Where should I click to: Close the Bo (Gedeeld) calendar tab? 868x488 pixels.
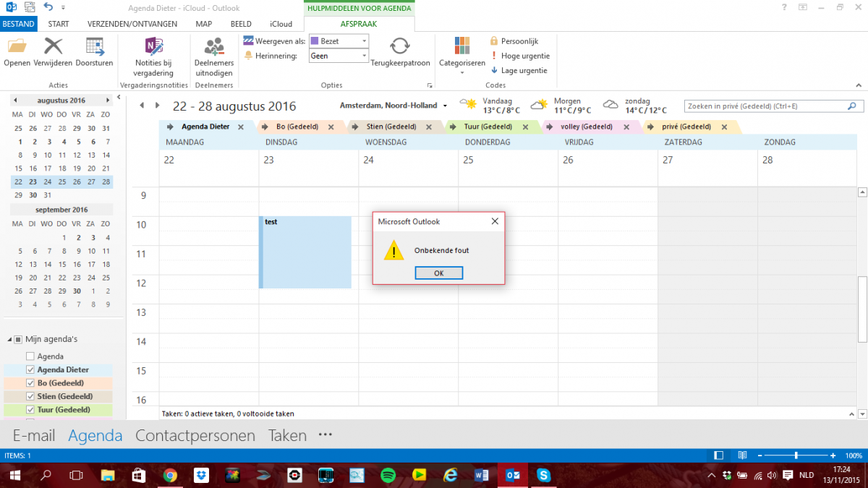pos(331,127)
